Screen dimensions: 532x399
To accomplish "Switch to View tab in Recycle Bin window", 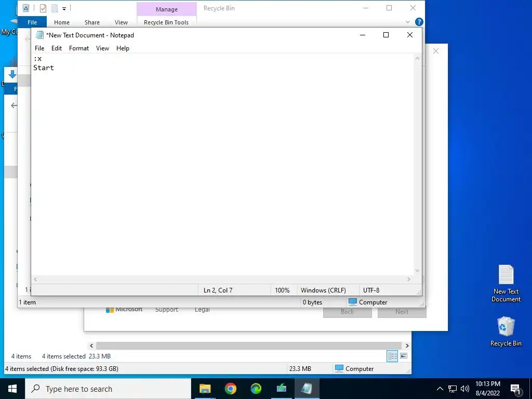I will (x=121, y=22).
